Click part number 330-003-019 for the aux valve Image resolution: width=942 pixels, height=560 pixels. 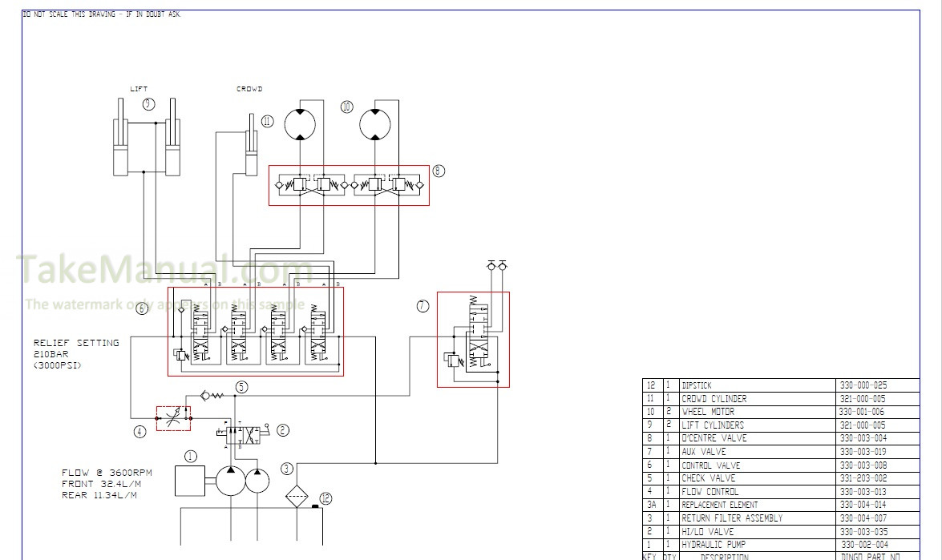(x=863, y=452)
